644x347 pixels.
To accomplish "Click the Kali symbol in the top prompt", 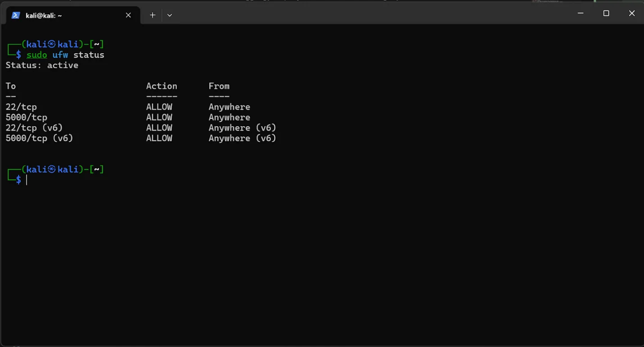I will (x=52, y=44).
